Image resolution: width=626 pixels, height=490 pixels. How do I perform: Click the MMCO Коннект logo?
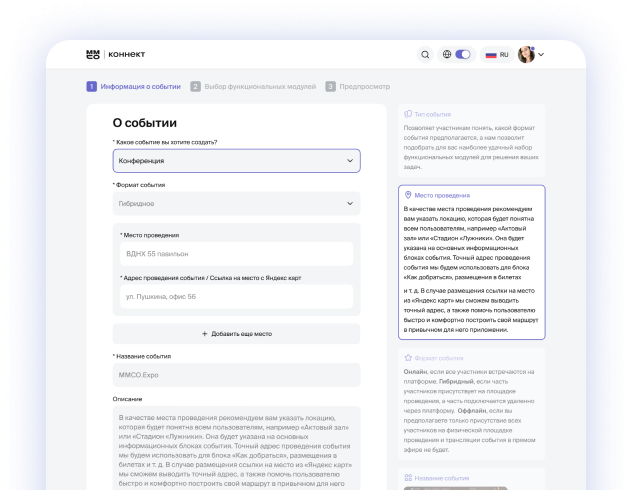pos(115,54)
